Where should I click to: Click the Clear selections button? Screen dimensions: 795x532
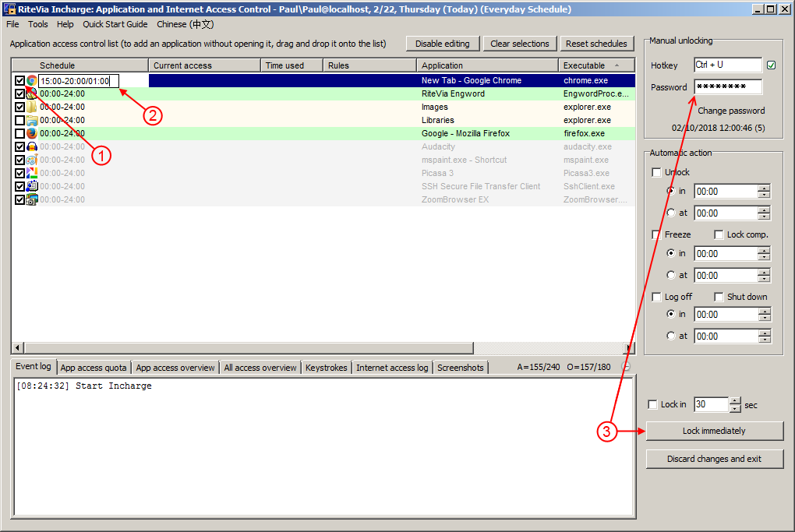520,44
